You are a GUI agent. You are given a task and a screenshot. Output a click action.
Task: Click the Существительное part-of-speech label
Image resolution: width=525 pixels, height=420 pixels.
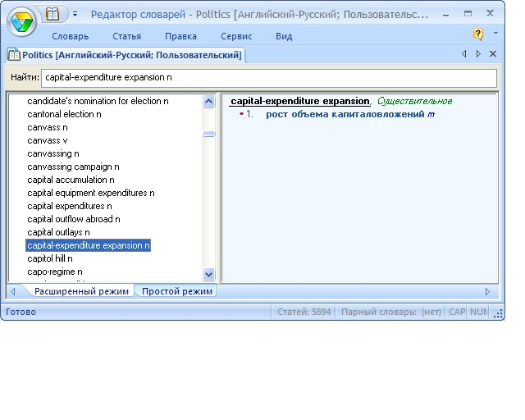point(414,101)
